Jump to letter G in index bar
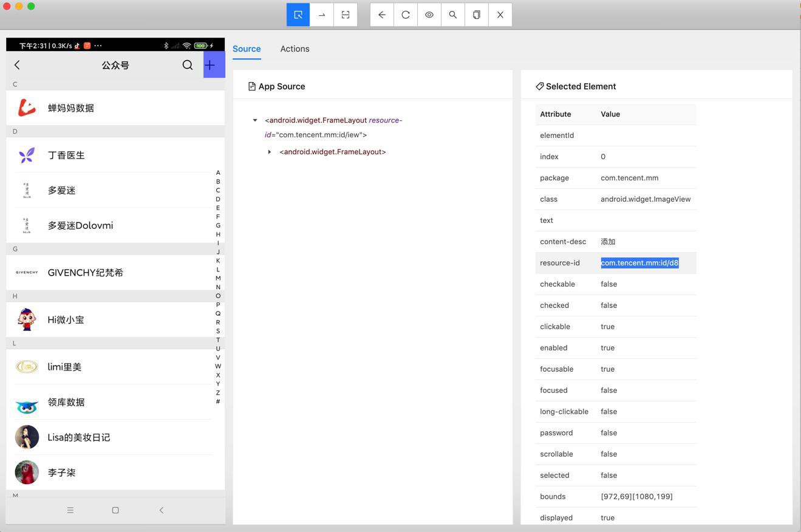801x532 pixels. click(x=218, y=225)
